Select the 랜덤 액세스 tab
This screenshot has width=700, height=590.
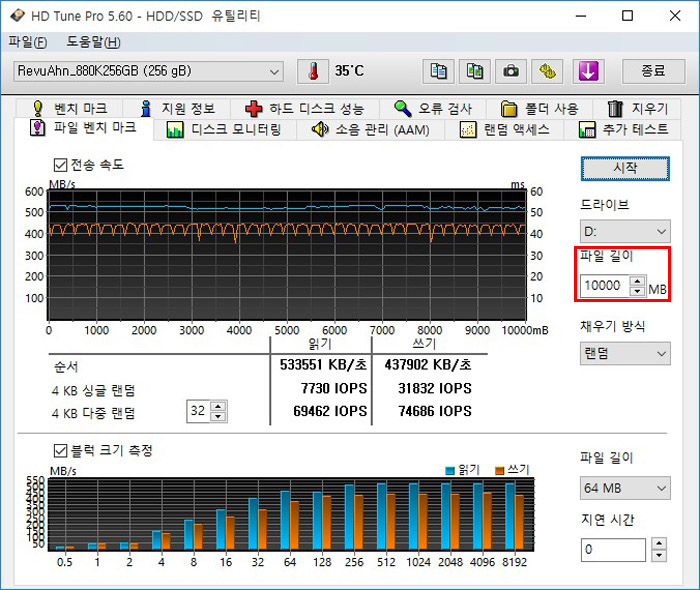(502, 129)
